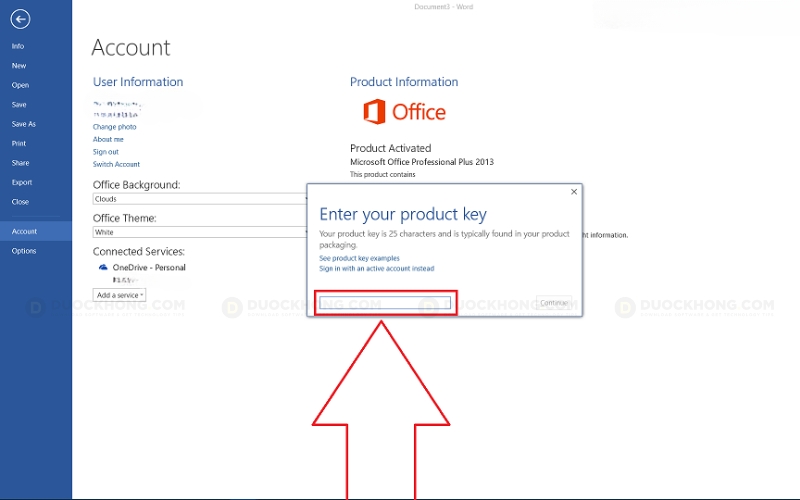Viewport: 800px width, 500px height.
Task: Click the This product contains text
Action: pyautogui.click(x=383, y=174)
